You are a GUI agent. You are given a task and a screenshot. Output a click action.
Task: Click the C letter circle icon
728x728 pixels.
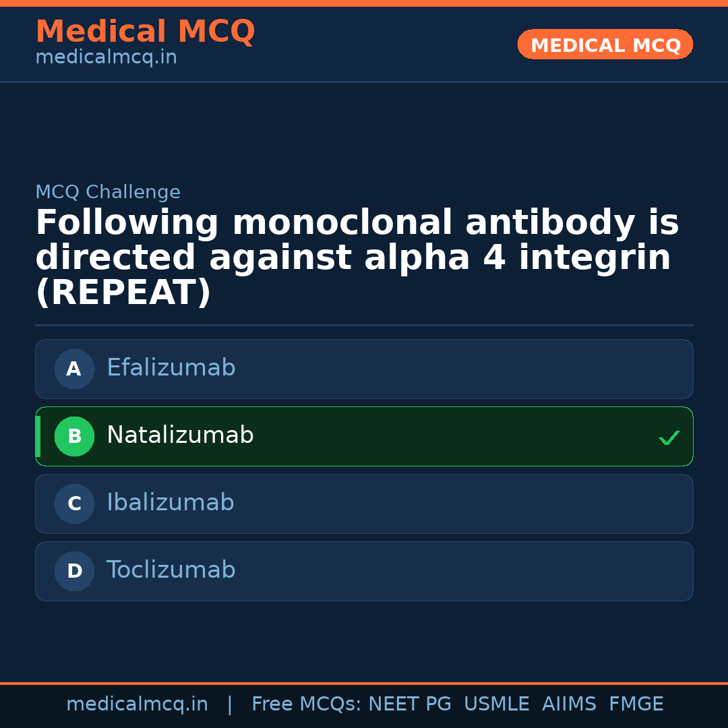[74, 504]
